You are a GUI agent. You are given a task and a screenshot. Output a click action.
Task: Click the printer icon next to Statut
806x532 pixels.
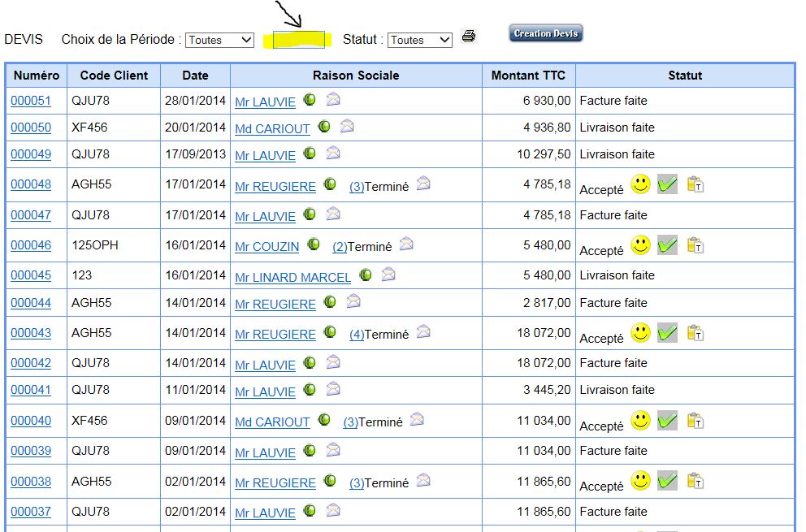(x=468, y=36)
